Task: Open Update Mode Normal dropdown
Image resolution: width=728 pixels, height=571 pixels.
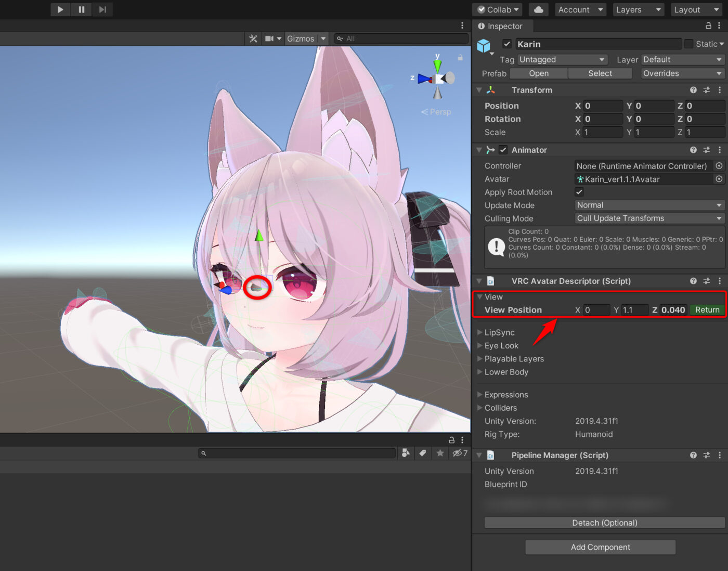Action: (649, 205)
